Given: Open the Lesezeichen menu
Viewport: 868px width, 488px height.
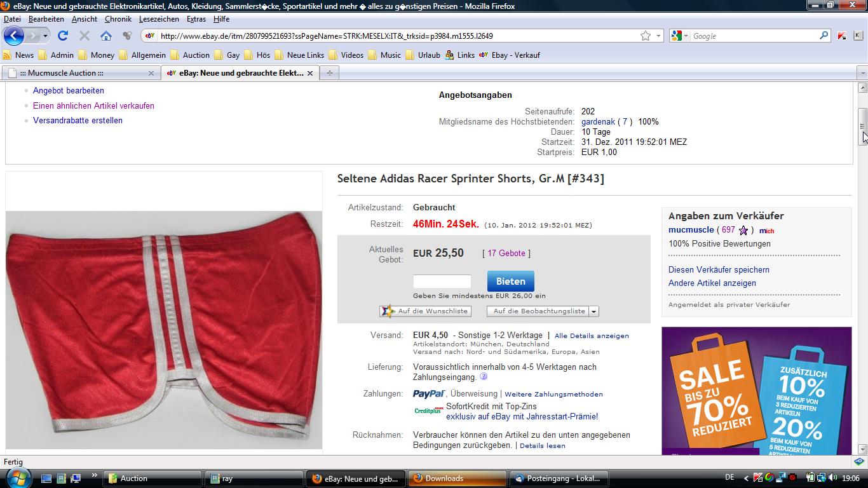Looking at the screenshot, I should coord(159,19).
